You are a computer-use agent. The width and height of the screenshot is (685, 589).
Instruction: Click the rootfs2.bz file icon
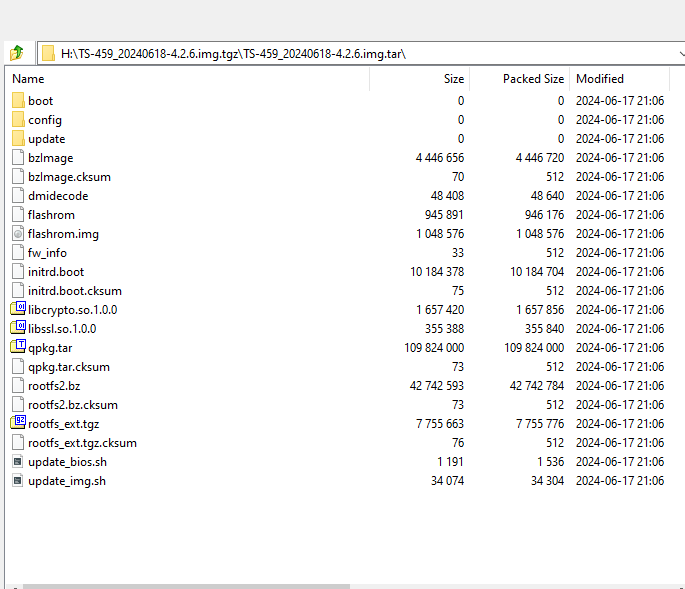tap(18, 386)
